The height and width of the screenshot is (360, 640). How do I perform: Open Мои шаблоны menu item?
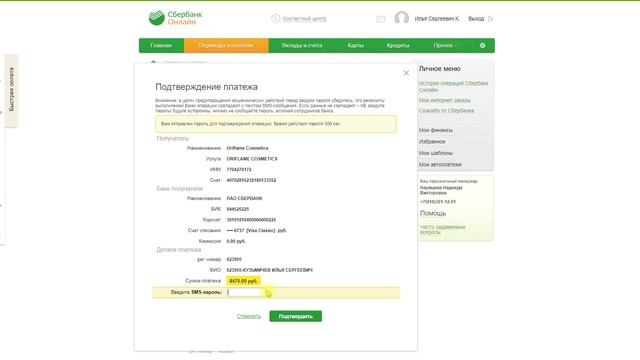pos(436,153)
